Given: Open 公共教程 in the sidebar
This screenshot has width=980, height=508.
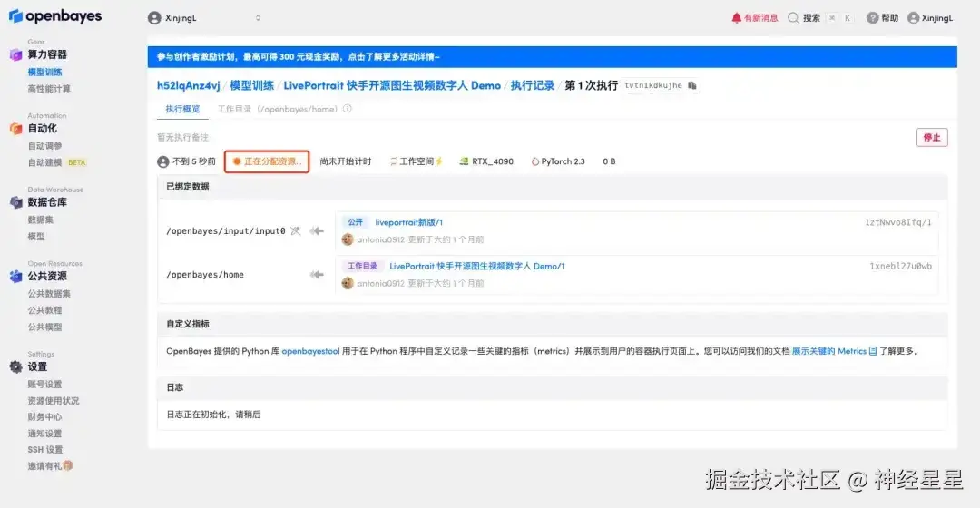Looking at the screenshot, I should click(x=44, y=310).
